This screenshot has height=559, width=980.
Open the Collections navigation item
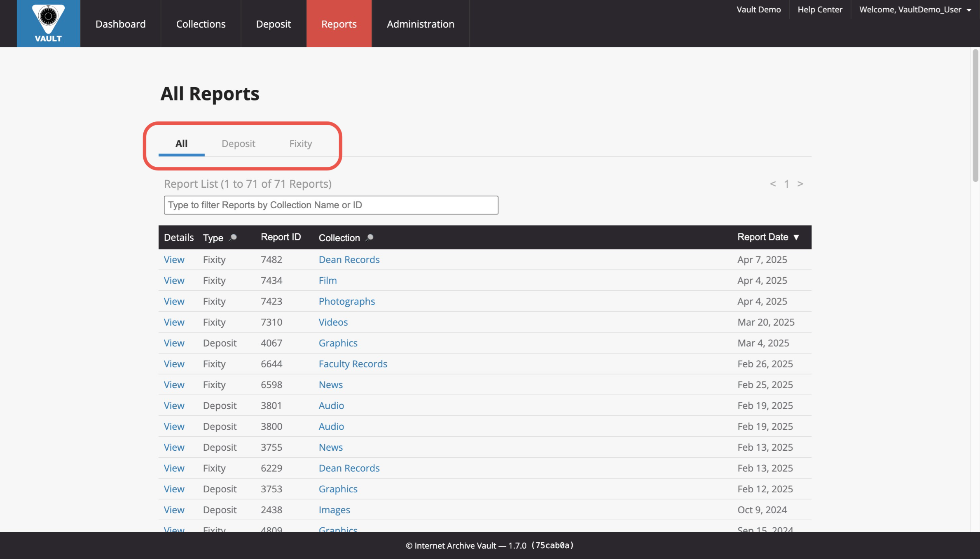tap(201, 23)
